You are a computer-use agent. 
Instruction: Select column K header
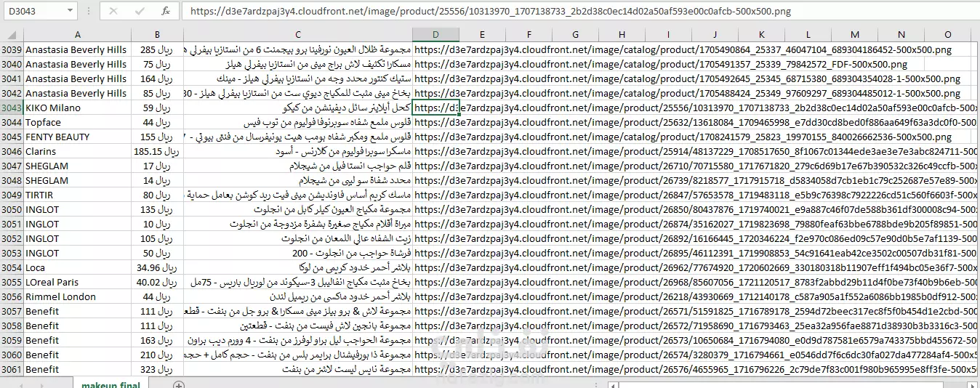coord(761,35)
